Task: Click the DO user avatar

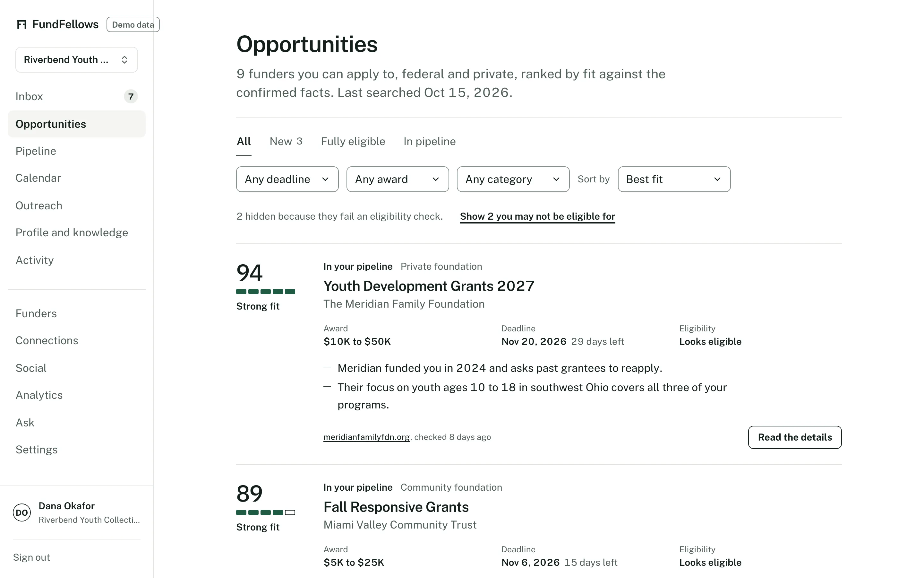Action: [x=22, y=512]
